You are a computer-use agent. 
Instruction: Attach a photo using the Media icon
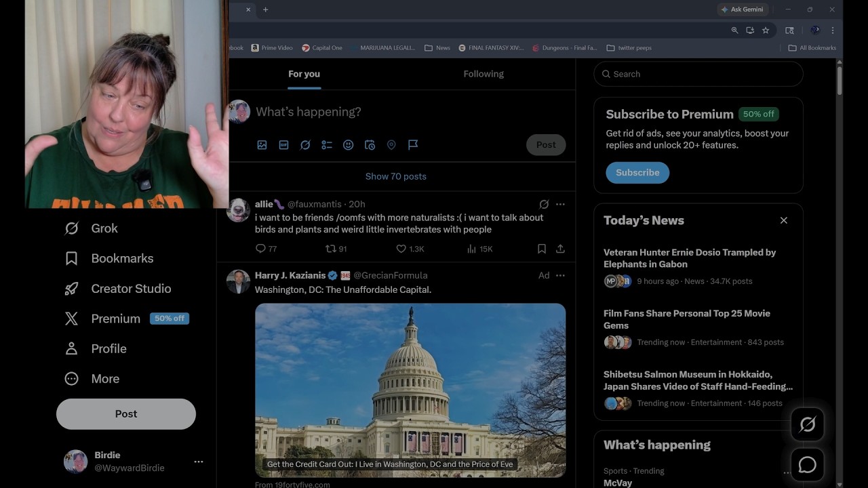(262, 145)
